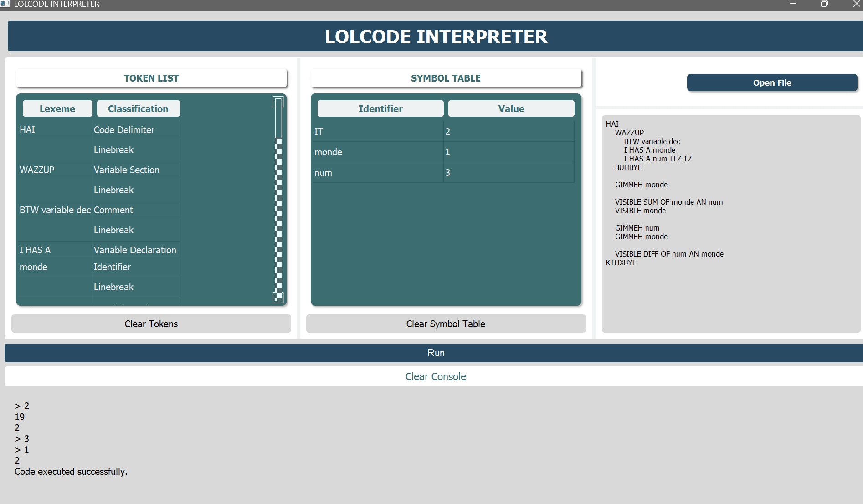Click the token list scroll-down arrow
The image size is (863, 504).
(278, 297)
